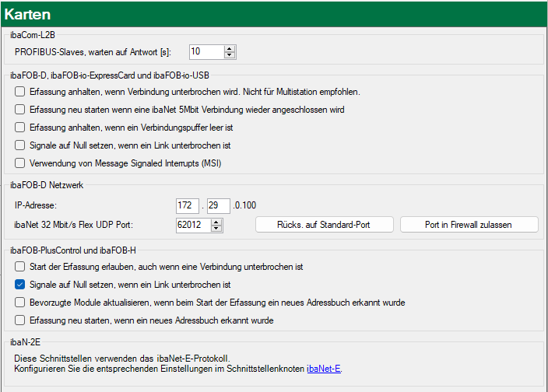This screenshot has width=548, height=392.
Task: Increase the Flex UDP Port with up arrow
Action: pos(216,222)
